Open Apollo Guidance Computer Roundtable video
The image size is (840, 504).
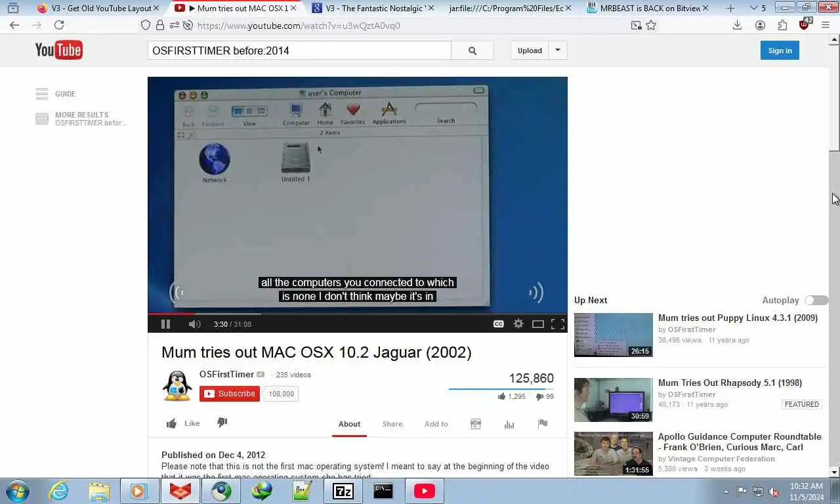pyautogui.click(x=740, y=442)
